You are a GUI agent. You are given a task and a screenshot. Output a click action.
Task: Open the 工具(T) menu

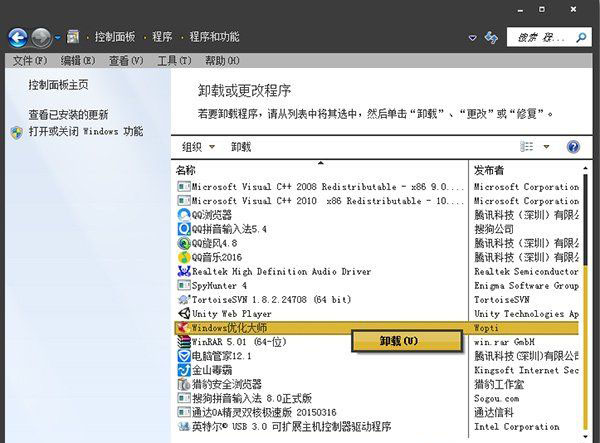pos(174,60)
